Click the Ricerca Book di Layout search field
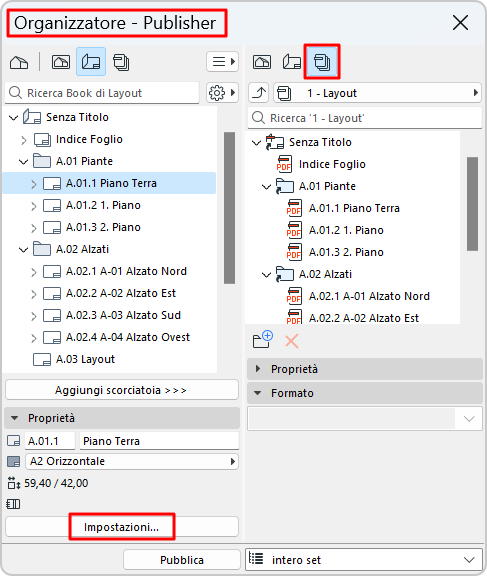The image size is (487, 576). (102, 93)
